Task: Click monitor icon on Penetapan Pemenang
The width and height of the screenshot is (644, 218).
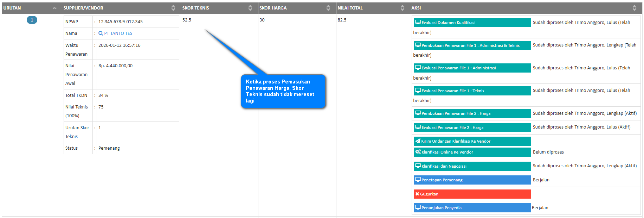Action: pos(418,180)
